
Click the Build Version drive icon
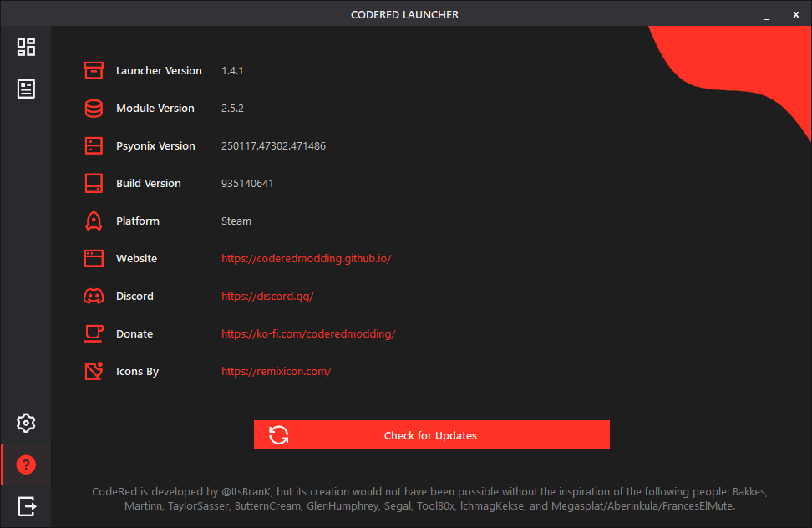point(94,183)
